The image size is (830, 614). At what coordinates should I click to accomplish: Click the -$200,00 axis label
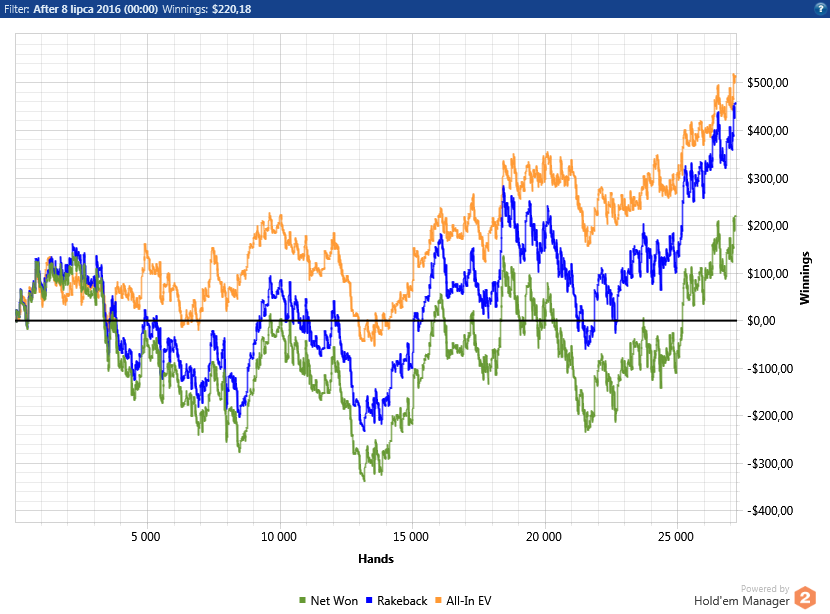click(x=770, y=416)
